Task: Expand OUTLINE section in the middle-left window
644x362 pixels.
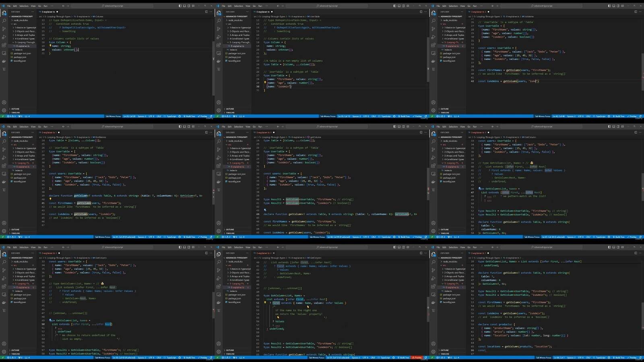Action: [x=15, y=230]
